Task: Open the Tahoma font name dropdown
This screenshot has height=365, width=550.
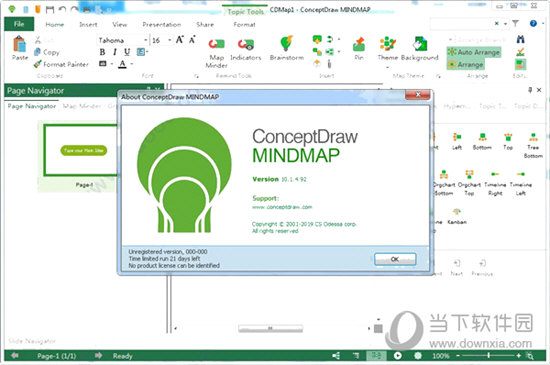Action: point(145,40)
